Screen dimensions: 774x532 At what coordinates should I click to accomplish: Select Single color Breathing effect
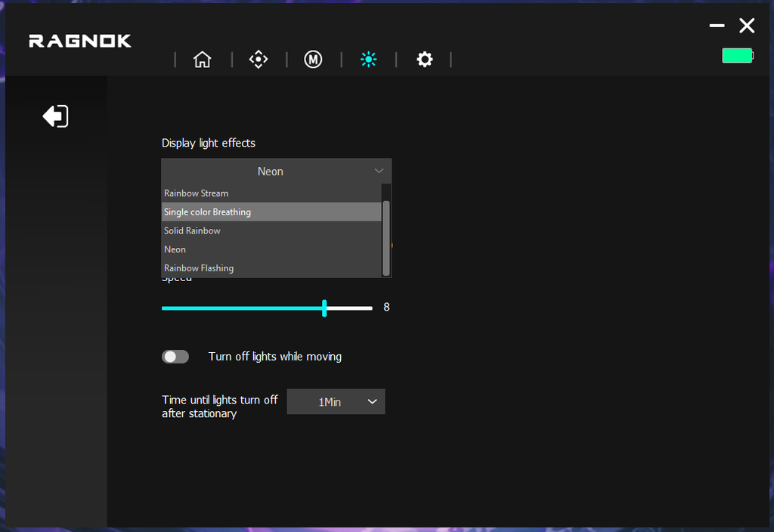(x=271, y=212)
